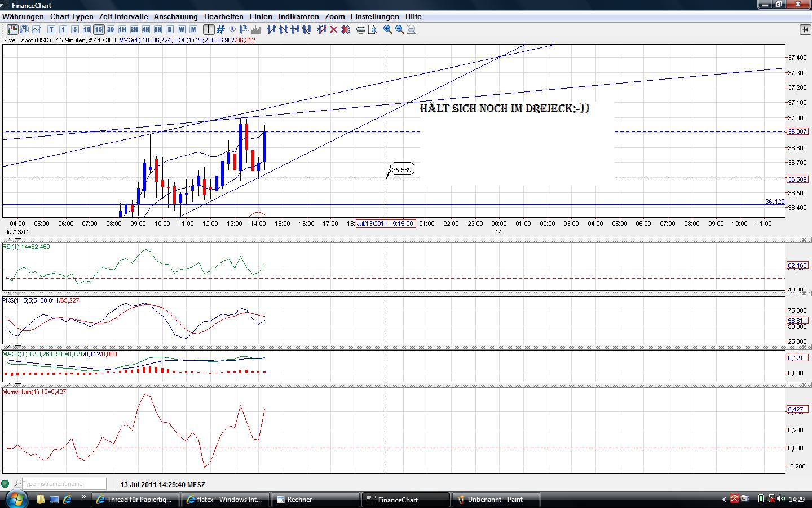Open the volume control tray icon
This screenshot has height=508, width=812.
click(x=781, y=499)
